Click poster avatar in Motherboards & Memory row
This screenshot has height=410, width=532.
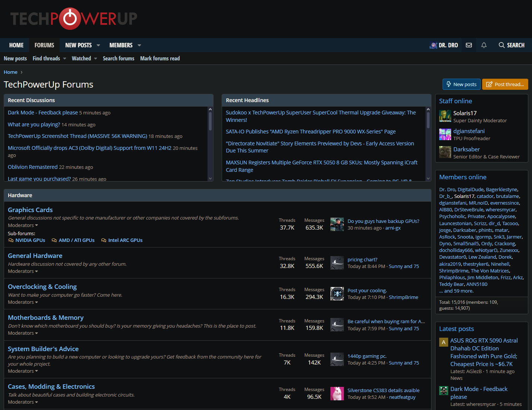click(337, 325)
